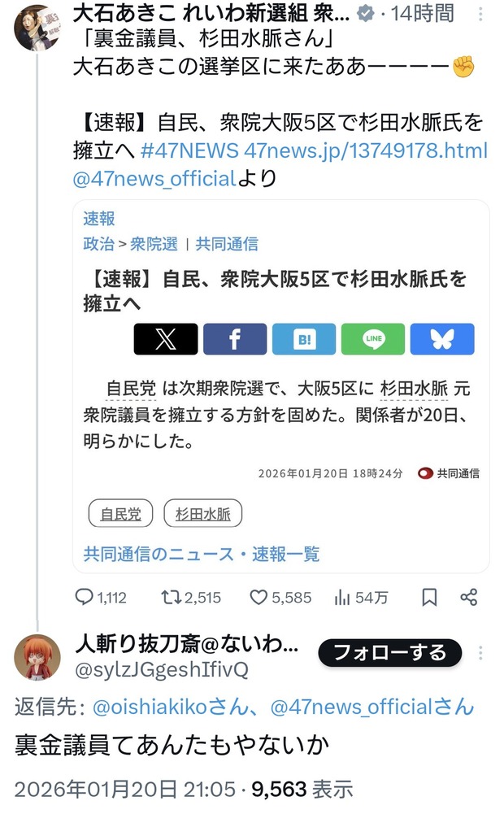Select the 杉田水脈 tag pill
This screenshot has width=504, height=814.
point(203,513)
